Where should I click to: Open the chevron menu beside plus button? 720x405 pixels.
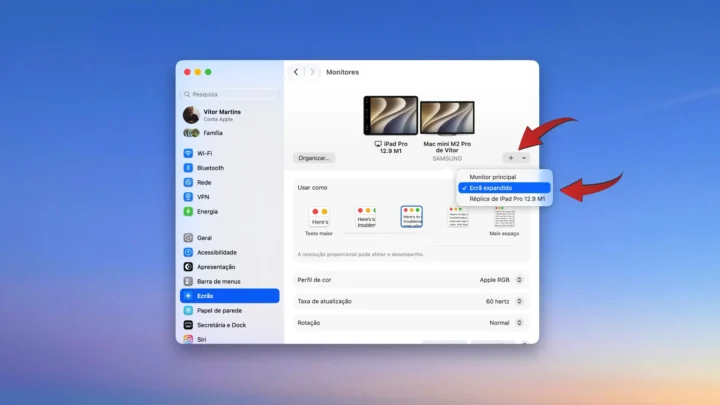point(523,158)
